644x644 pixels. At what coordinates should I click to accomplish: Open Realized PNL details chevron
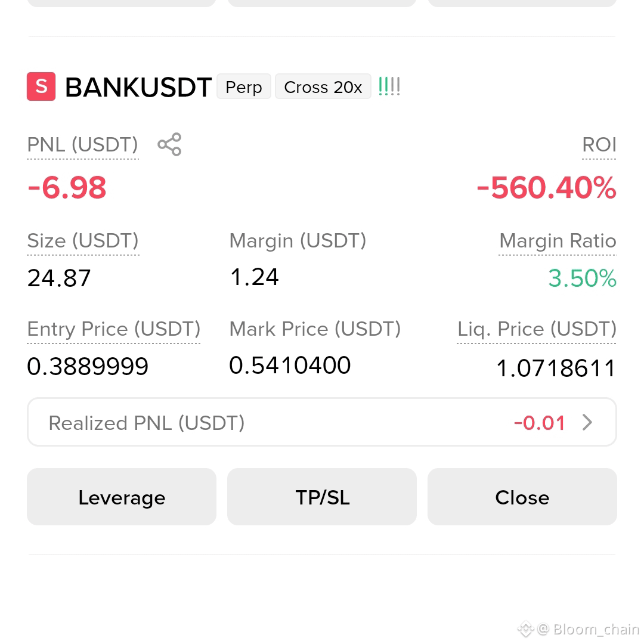[x=587, y=422]
